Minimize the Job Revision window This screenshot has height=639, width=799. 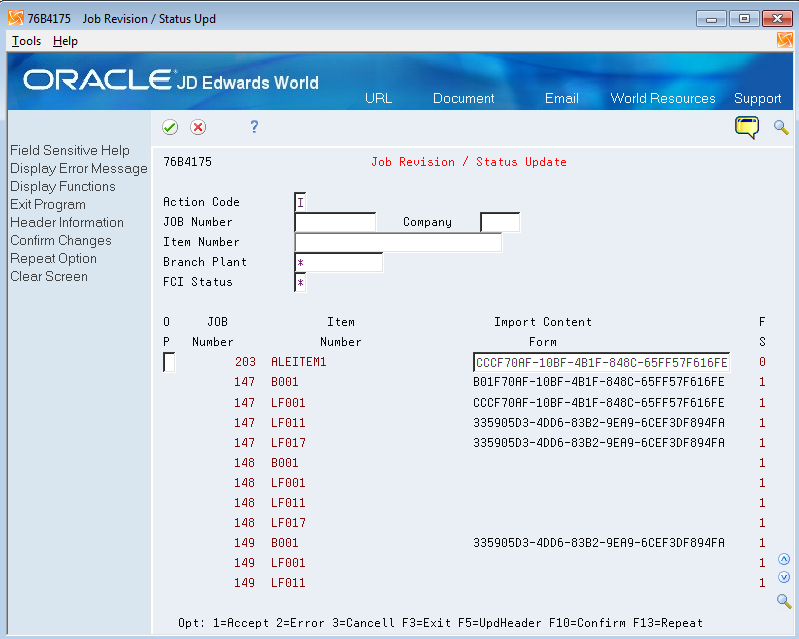point(711,19)
